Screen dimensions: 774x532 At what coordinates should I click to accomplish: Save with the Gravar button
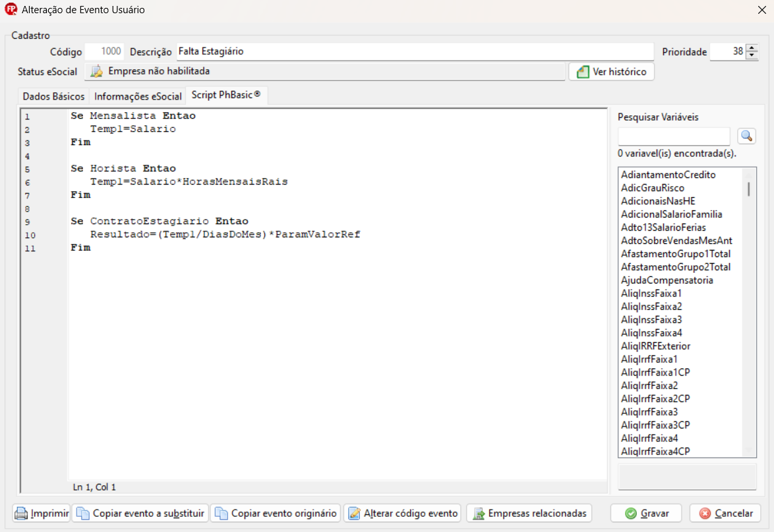[646, 514]
